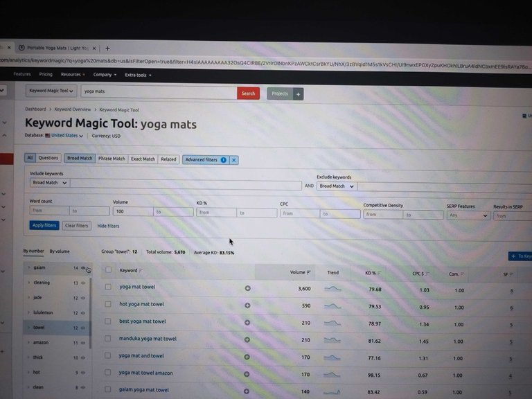
Task: Add 'best yoga mat towel' plus icon
Action: pos(247,322)
